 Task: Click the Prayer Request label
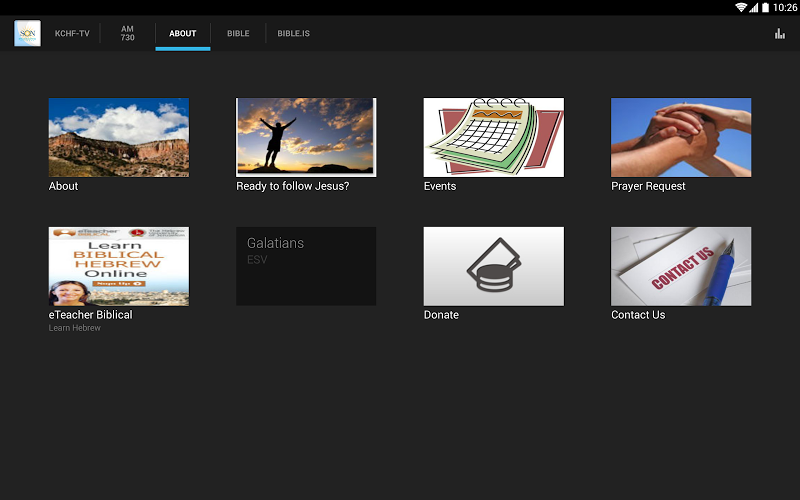(x=648, y=186)
